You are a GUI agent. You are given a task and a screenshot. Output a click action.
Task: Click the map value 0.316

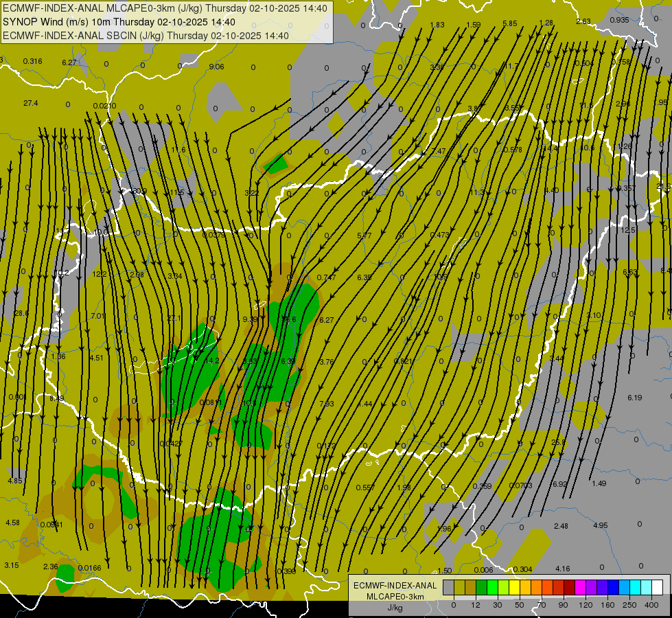point(32,61)
